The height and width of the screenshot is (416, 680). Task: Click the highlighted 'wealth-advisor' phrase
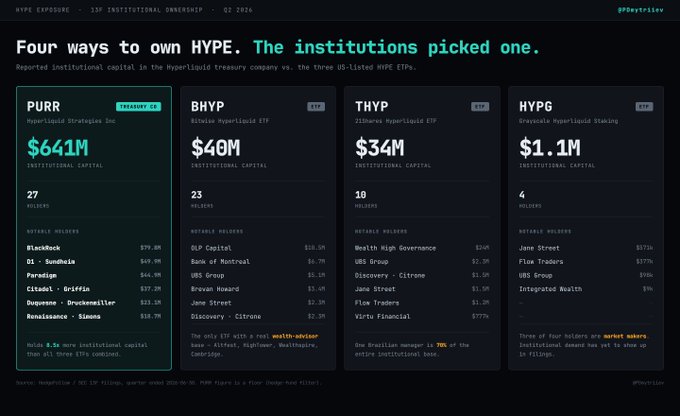[295, 336]
